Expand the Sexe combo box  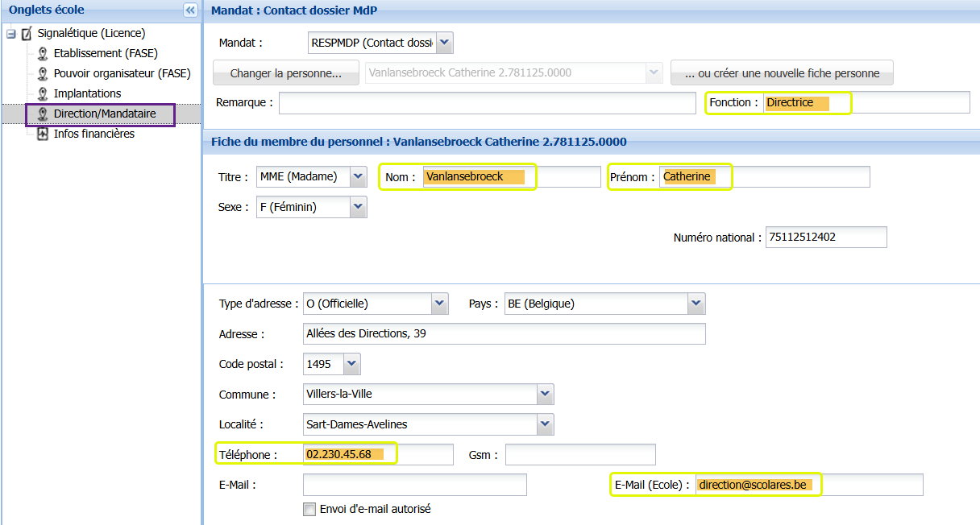359,208
